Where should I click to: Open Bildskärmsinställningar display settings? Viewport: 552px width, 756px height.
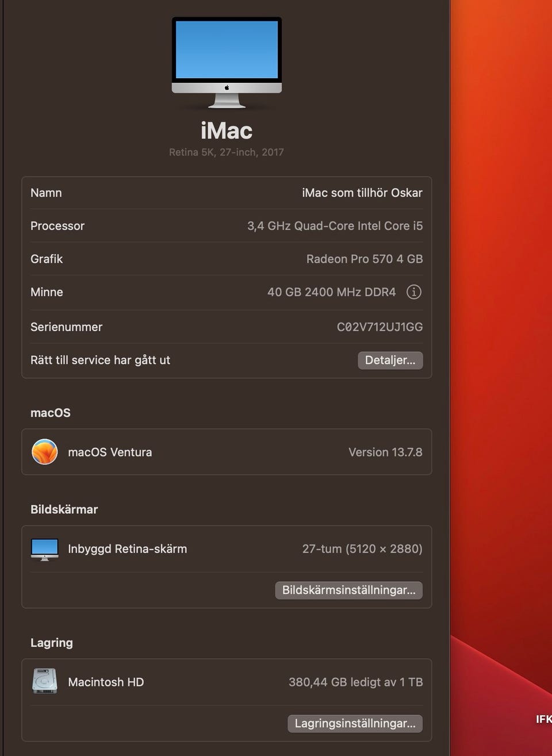pos(349,590)
